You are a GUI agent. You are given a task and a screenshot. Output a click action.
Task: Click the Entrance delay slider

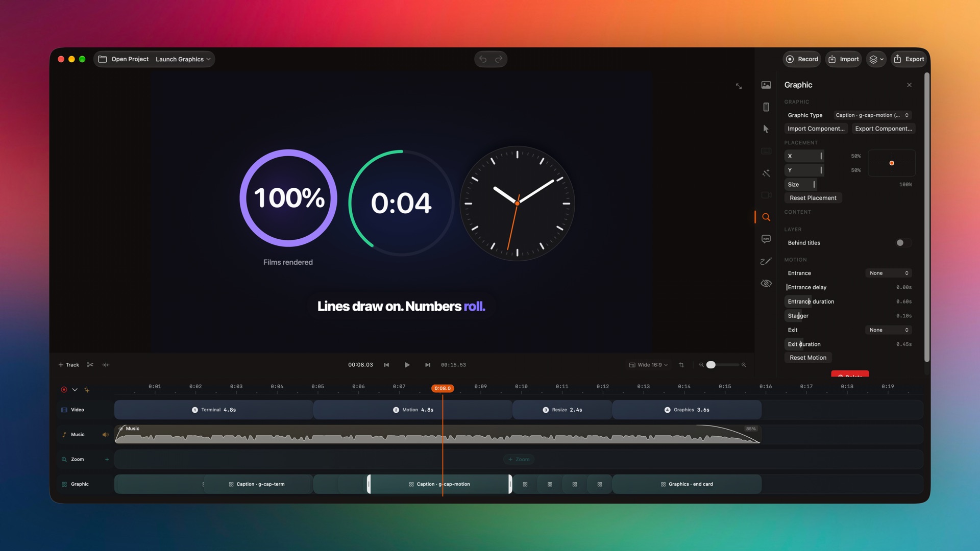pos(849,288)
